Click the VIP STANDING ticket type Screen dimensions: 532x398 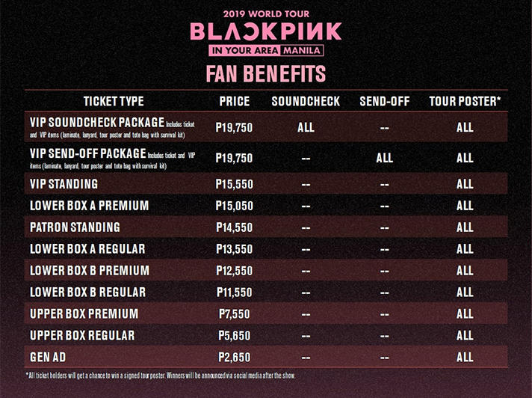(x=64, y=184)
